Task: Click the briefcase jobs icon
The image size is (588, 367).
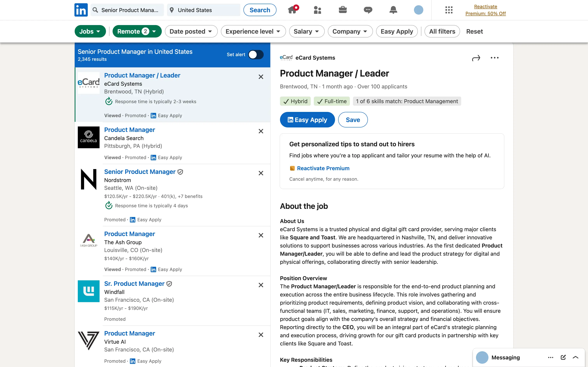Action: 343,10
